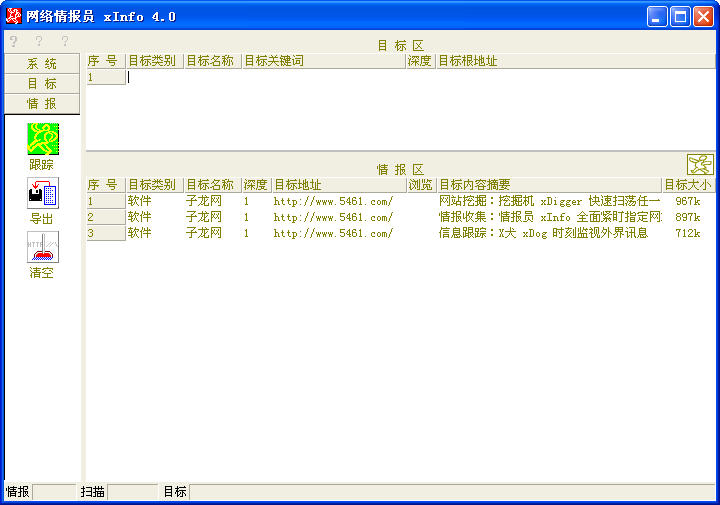The image size is (720, 505).
Task: Open the 系统 sidebar menu
Action: click(42, 63)
